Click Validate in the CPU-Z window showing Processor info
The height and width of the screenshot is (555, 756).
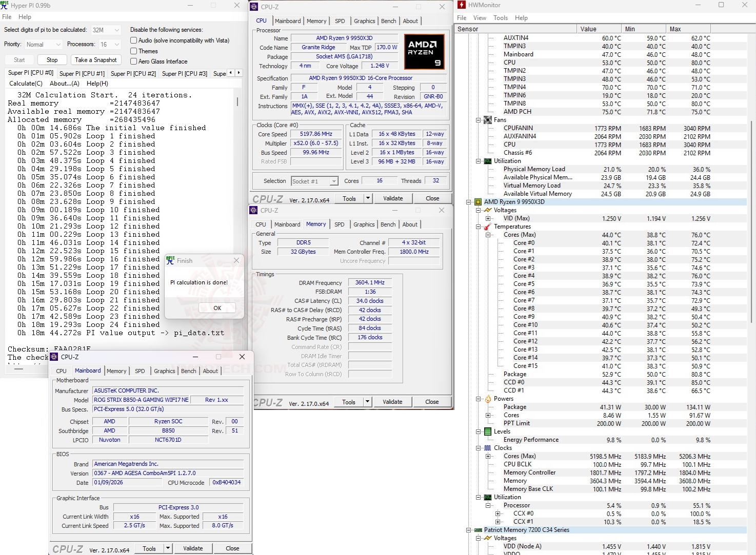pyautogui.click(x=393, y=198)
